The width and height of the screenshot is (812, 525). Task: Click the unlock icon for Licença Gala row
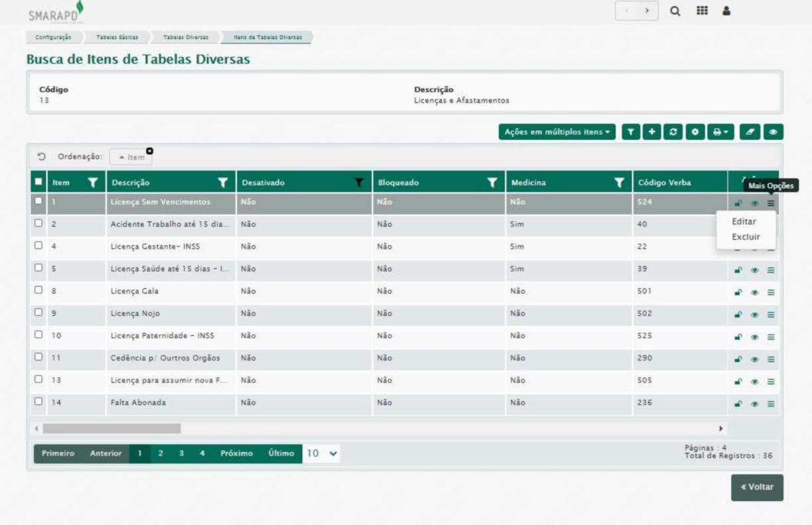pyautogui.click(x=738, y=292)
